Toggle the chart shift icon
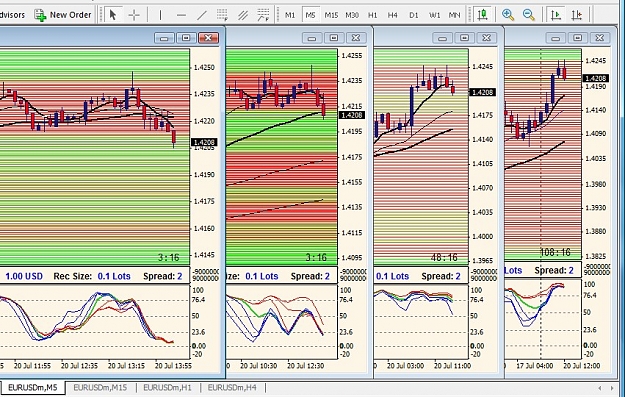 [576, 15]
